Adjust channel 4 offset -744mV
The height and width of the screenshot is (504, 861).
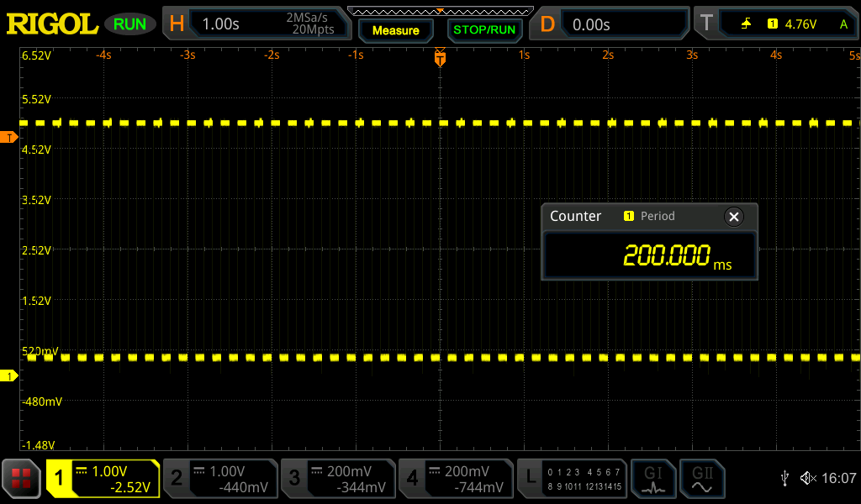[478, 487]
